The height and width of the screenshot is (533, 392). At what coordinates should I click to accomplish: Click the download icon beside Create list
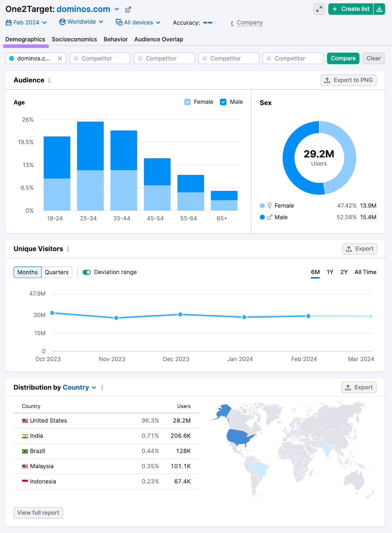[x=379, y=9]
